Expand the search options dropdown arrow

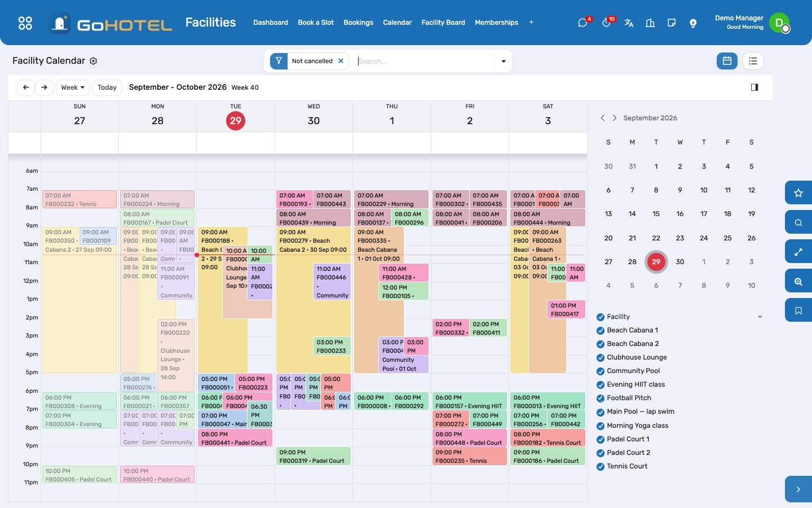[x=504, y=61]
